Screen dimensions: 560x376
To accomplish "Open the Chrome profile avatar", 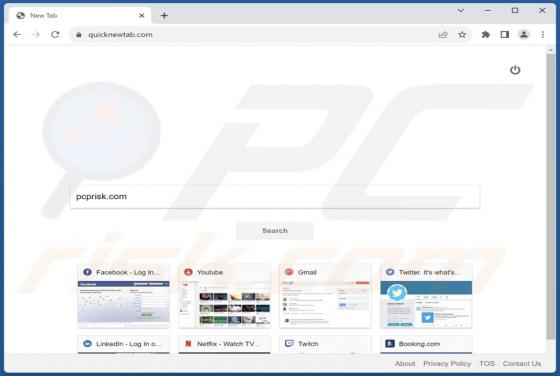I will (524, 35).
